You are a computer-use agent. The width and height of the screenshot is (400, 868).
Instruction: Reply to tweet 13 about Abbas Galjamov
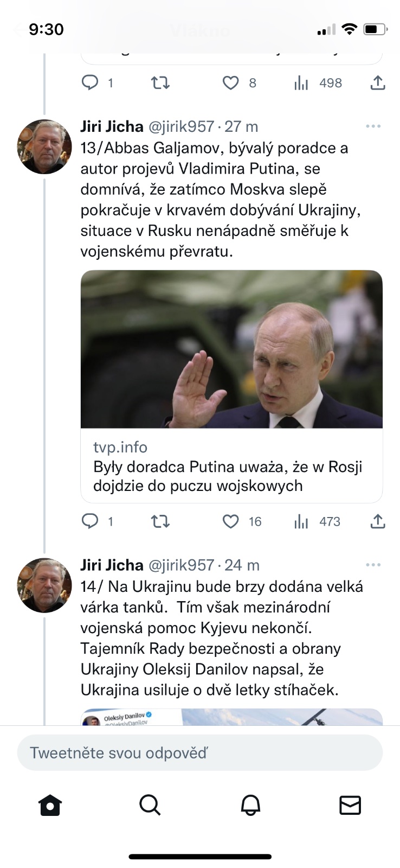90,522
